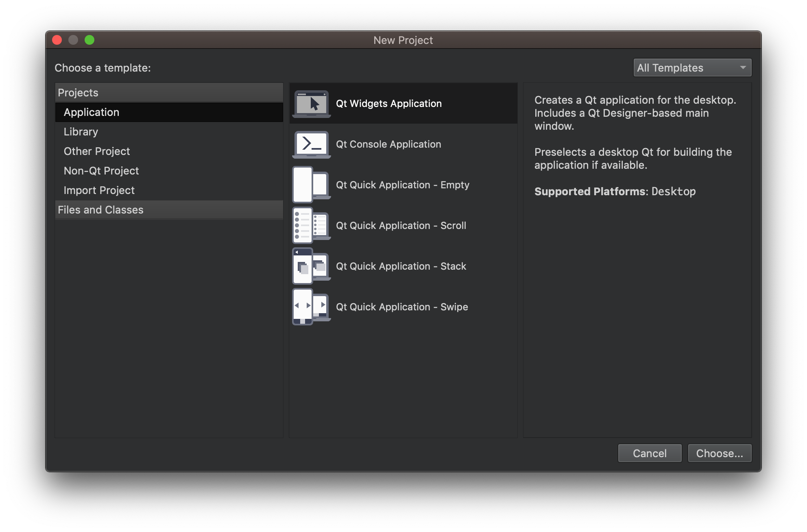Image resolution: width=807 pixels, height=532 pixels.
Task: Click the Supported Platforms: Desktop text
Action: 615,192
